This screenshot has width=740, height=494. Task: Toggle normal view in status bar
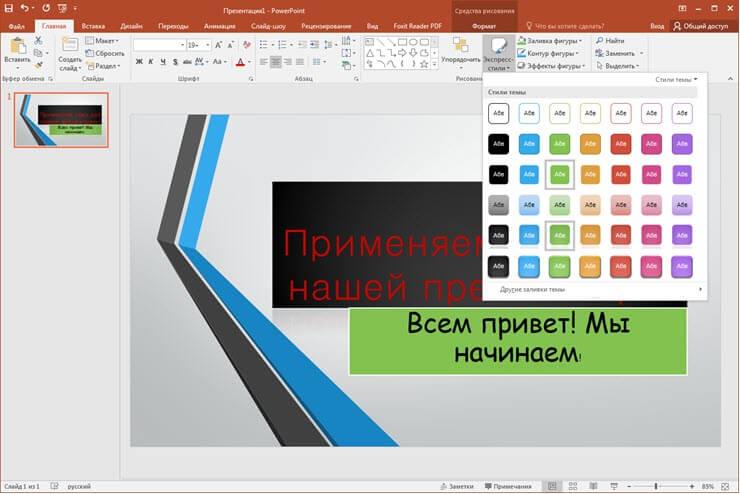[x=552, y=486]
